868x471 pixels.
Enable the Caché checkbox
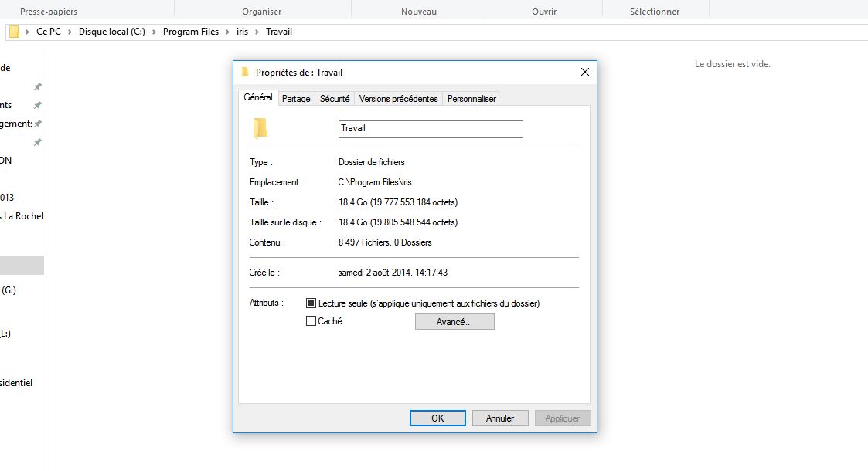click(x=311, y=320)
